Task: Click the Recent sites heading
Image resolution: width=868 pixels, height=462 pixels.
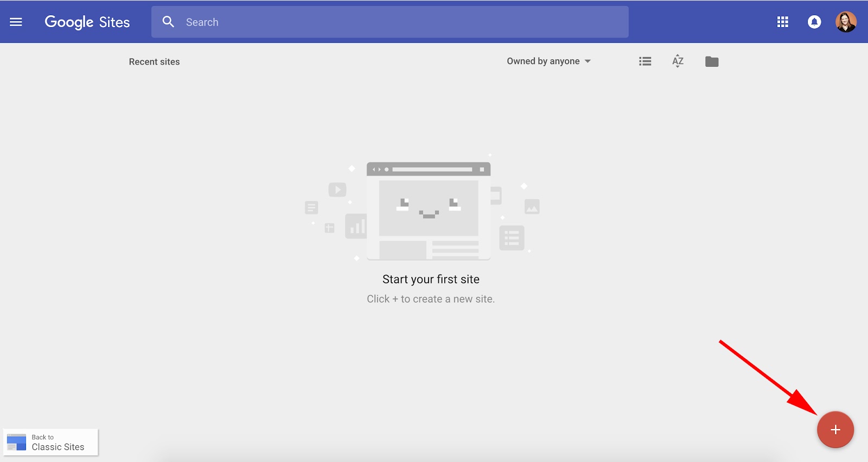Action: [x=154, y=62]
